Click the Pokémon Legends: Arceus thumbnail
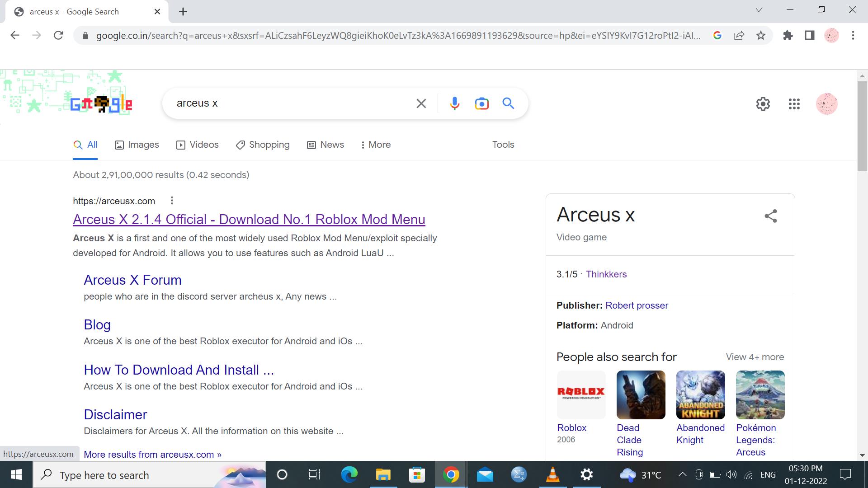Image resolution: width=868 pixels, height=488 pixels. 760,395
